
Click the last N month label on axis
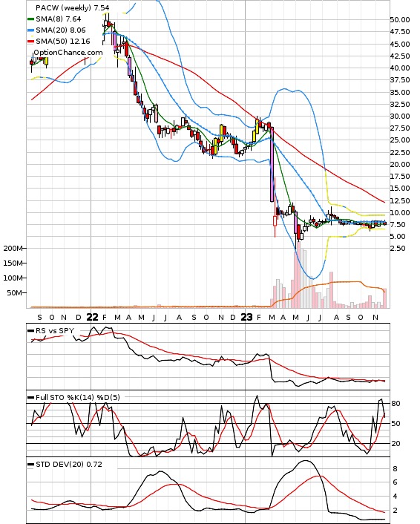(x=375, y=318)
